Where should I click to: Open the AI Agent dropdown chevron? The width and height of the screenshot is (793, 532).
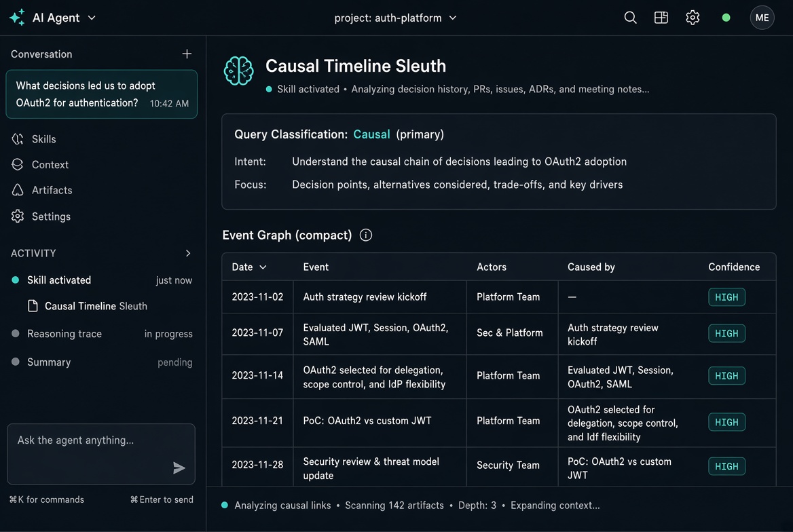click(92, 18)
